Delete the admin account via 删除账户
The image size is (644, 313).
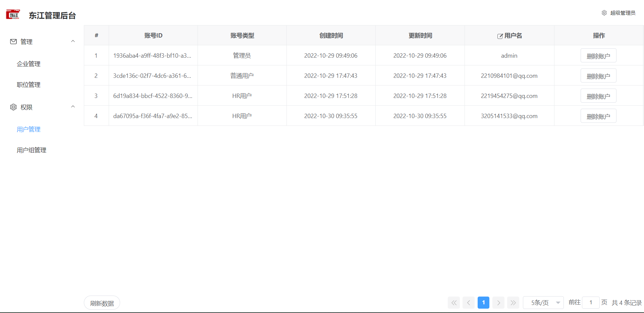click(598, 55)
